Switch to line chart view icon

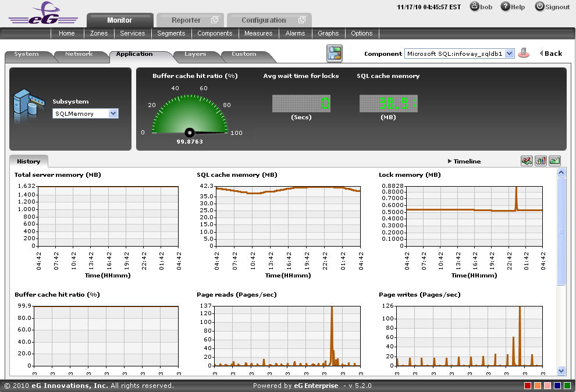pos(554,161)
